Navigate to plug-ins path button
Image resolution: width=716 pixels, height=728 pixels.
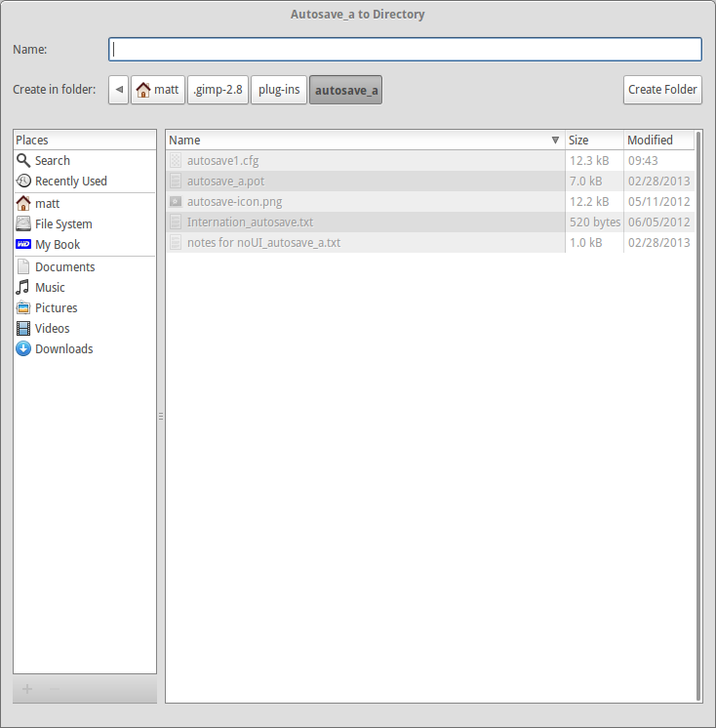tap(279, 90)
